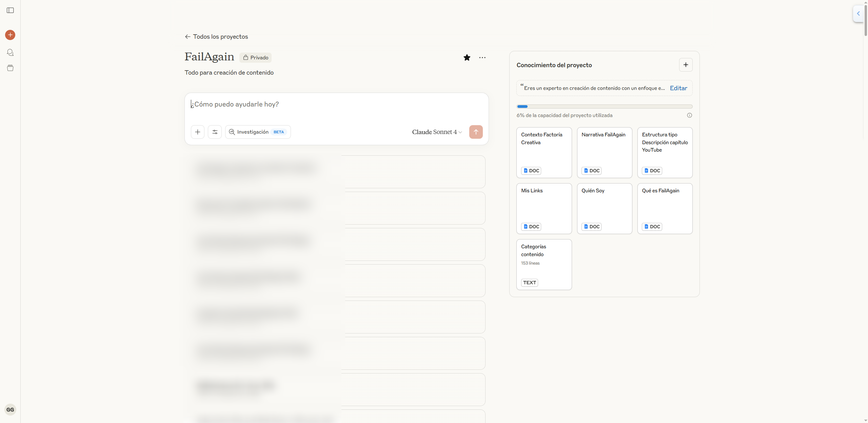Click the Todo para creación de contenido description
This screenshot has width=868, height=423.
pos(229,73)
